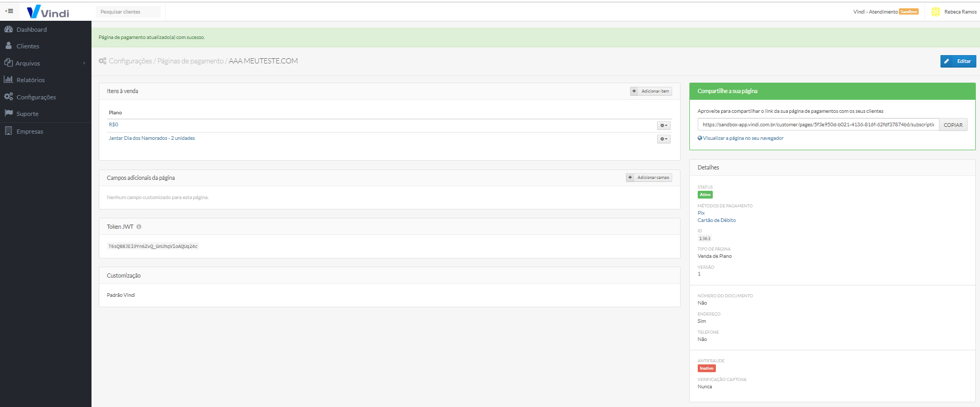
Task: Click the Vindi logo
Action: coord(48,12)
